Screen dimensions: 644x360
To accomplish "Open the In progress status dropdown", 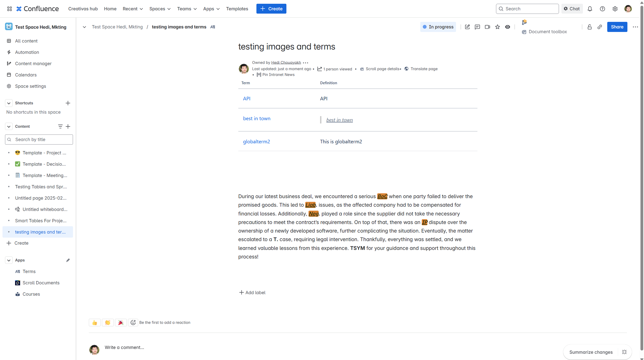I will point(438,27).
